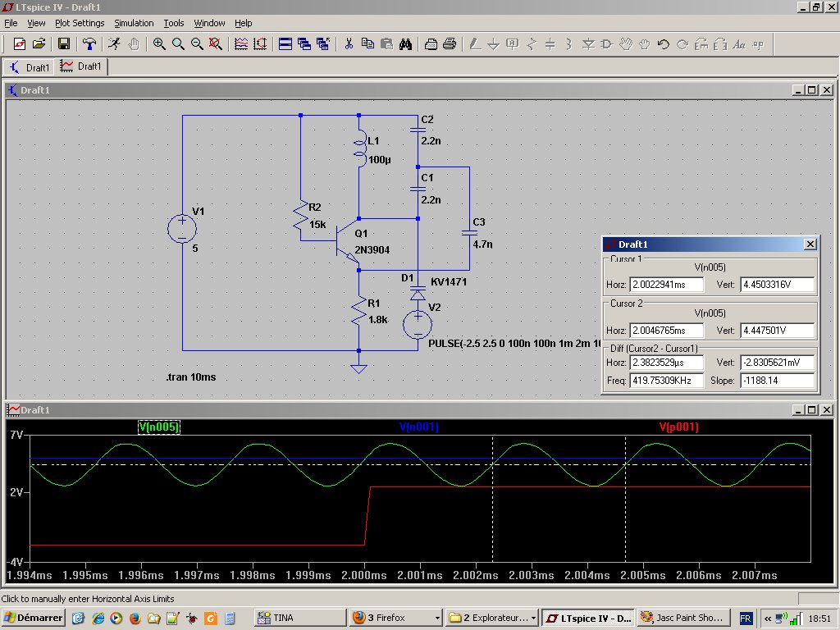Click the Tile Windows toolbar icon
This screenshot has width=840, height=630.
pos(285,43)
